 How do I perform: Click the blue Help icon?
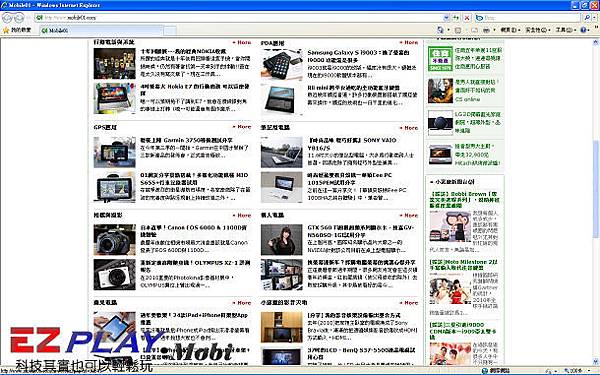tap(583, 30)
